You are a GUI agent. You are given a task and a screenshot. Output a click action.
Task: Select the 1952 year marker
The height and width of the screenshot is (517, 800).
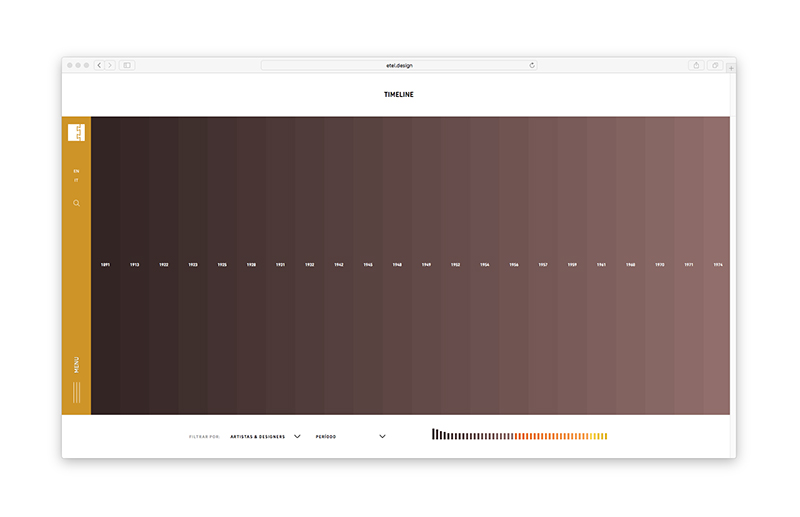[456, 265]
